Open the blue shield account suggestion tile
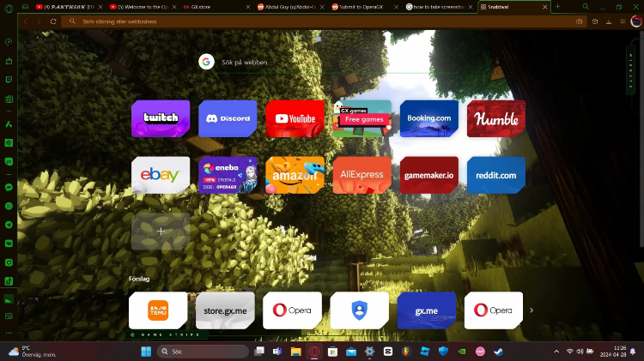The width and height of the screenshot is (644, 361). (360, 310)
